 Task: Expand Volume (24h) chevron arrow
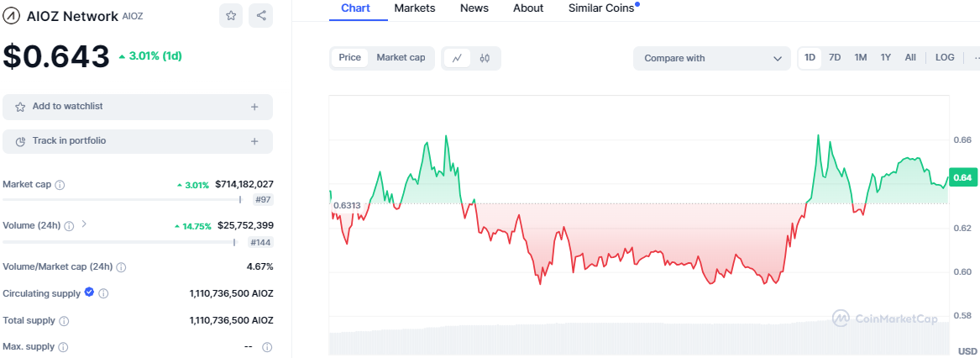point(84,224)
